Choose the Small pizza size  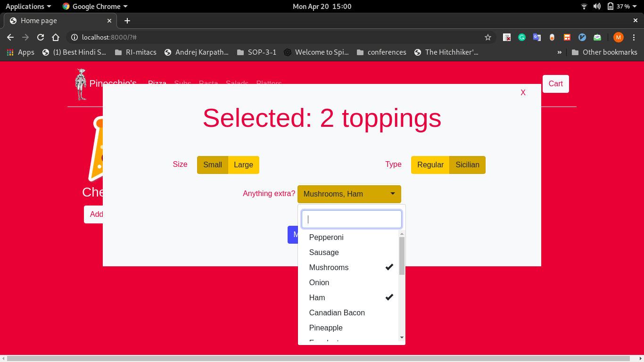tap(212, 165)
